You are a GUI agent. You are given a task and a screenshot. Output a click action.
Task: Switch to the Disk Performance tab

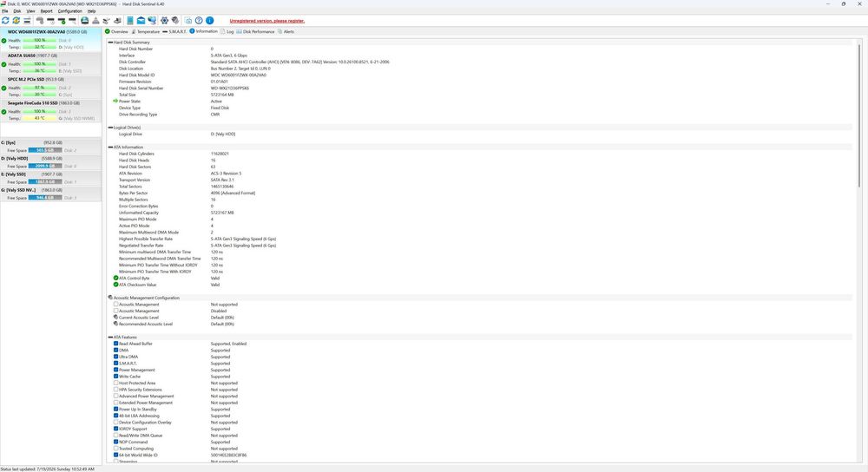point(255,31)
